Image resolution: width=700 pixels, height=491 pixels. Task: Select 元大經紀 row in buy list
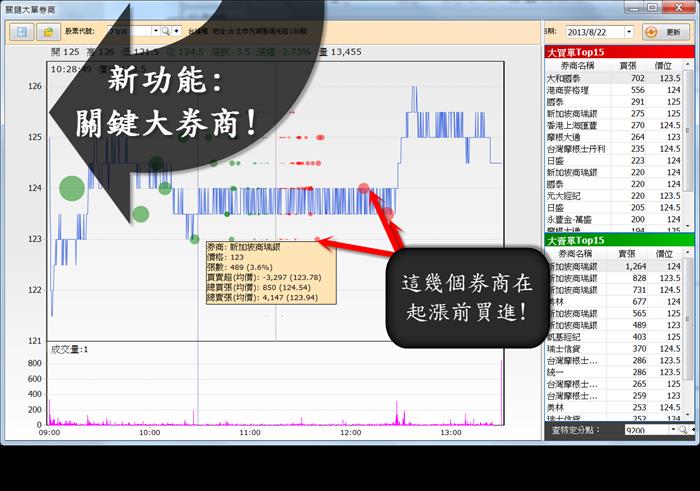click(614, 196)
